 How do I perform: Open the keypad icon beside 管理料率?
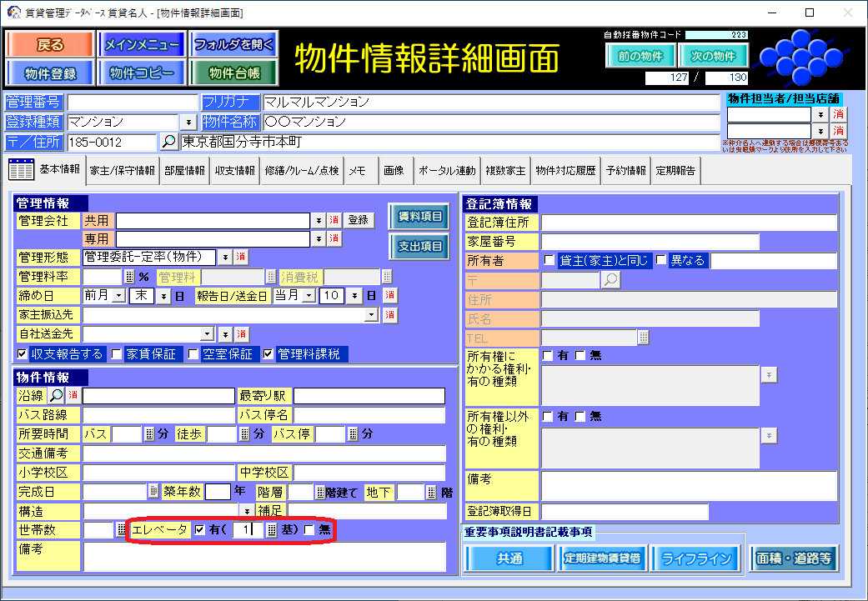[129, 277]
